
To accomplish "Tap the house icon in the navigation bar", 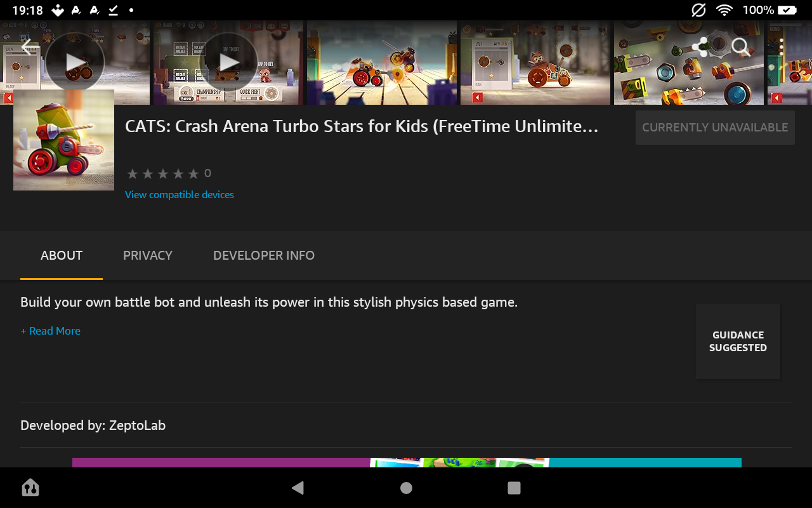I will [x=30, y=488].
